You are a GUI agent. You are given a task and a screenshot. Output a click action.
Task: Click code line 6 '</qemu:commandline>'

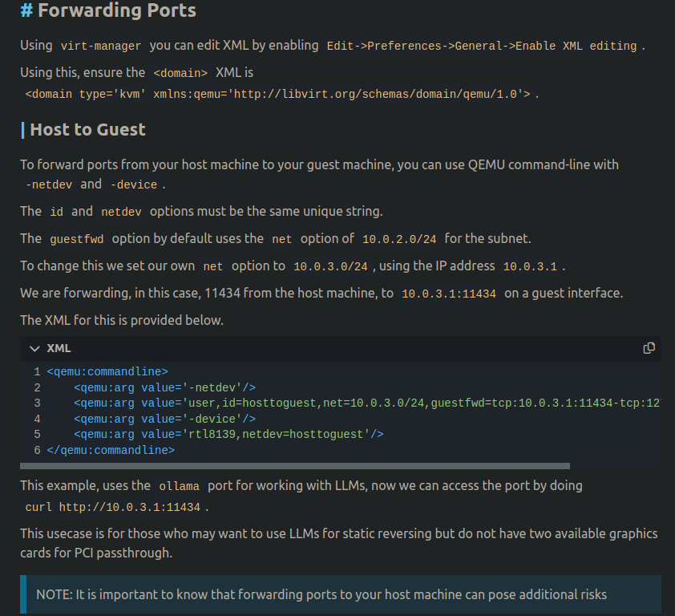111,450
